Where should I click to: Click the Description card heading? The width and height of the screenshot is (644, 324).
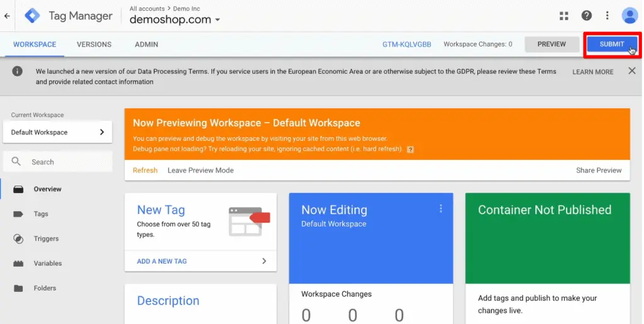click(168, 301)
